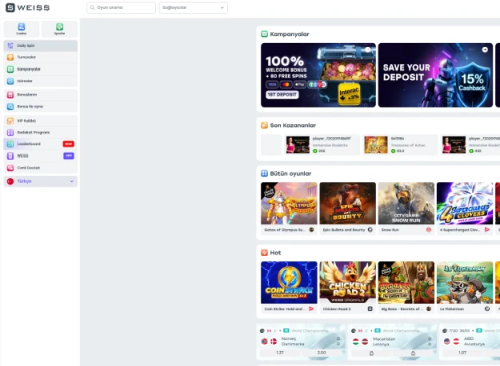
Task: Select the 1.07 odds for ABD
Action: [x=462, y=353]
